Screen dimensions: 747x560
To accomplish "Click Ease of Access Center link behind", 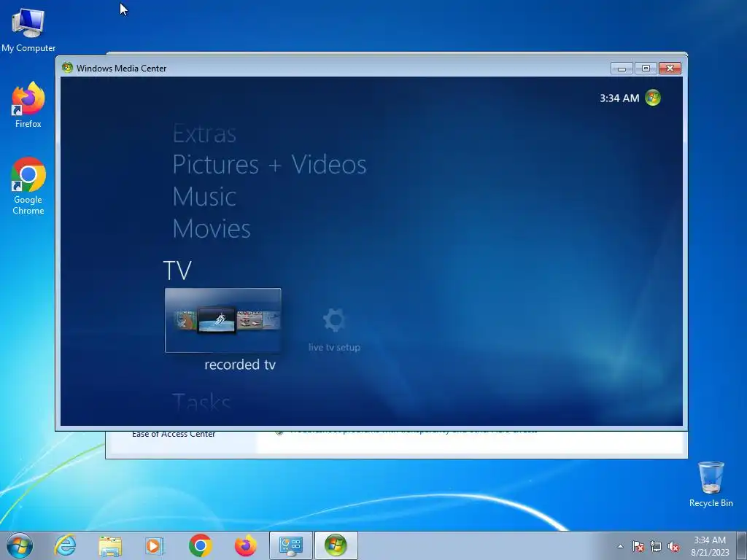I will 174,435.
